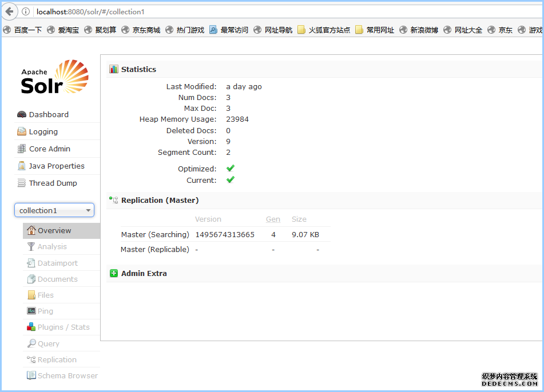Click the Dashboard gauge icon

coord(22,115)
